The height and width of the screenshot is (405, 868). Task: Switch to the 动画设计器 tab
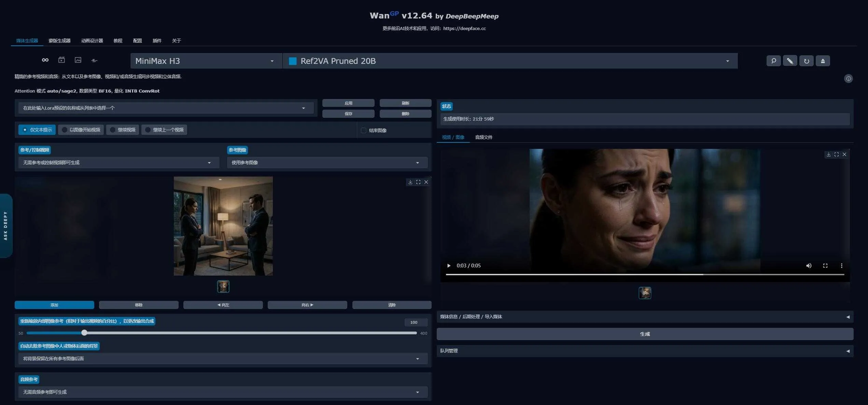point(92,41)
